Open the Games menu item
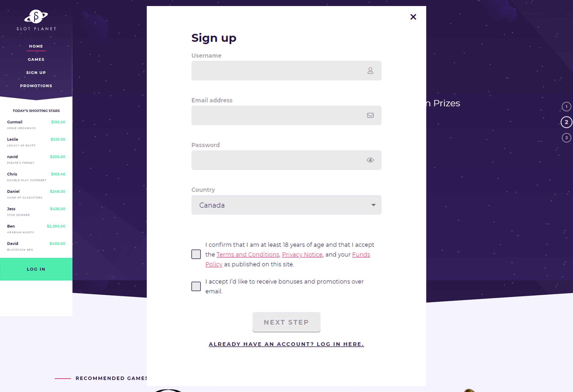 [36, 60]
